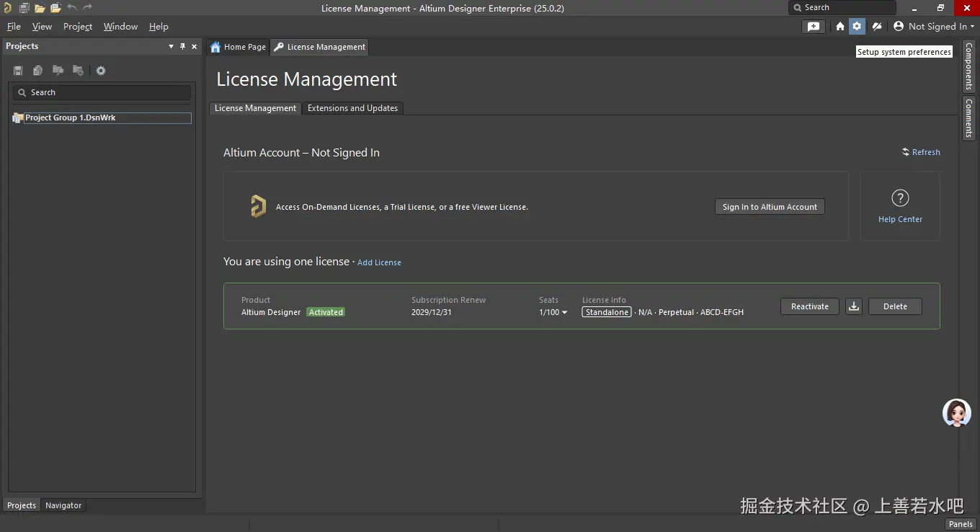Click the save license file download icon
Viewport: 980px width, 532px height.
854,306
